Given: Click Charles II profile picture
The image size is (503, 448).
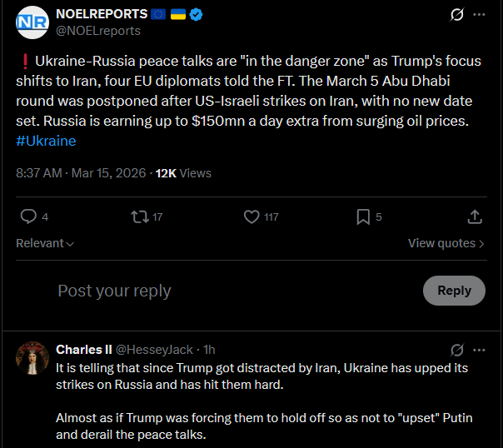Looking at the screenshot, I should [32, 358].
